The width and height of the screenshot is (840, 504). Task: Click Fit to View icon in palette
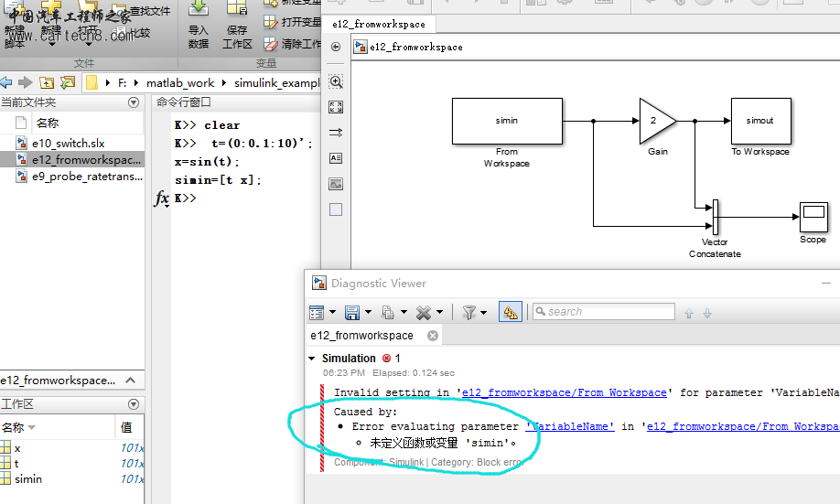[336, 107]
